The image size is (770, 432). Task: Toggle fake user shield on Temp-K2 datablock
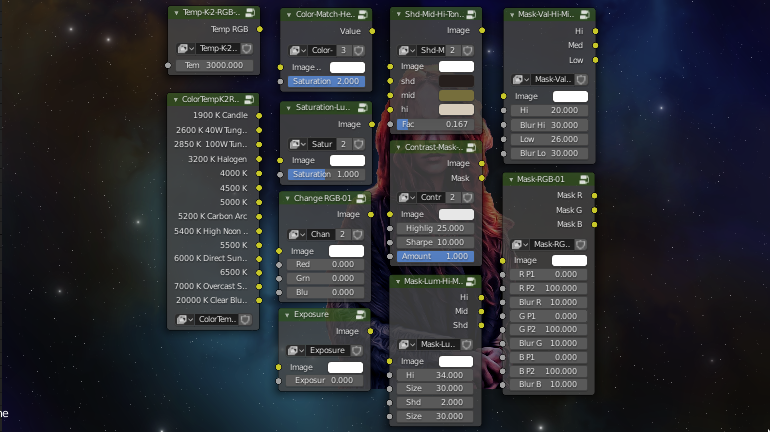click(x=247, y=48)
